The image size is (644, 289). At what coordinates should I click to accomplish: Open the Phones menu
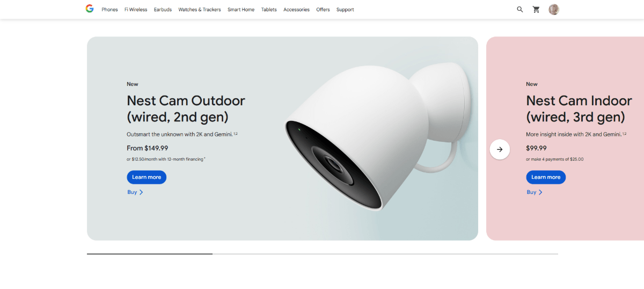click(x=109, y=10)
